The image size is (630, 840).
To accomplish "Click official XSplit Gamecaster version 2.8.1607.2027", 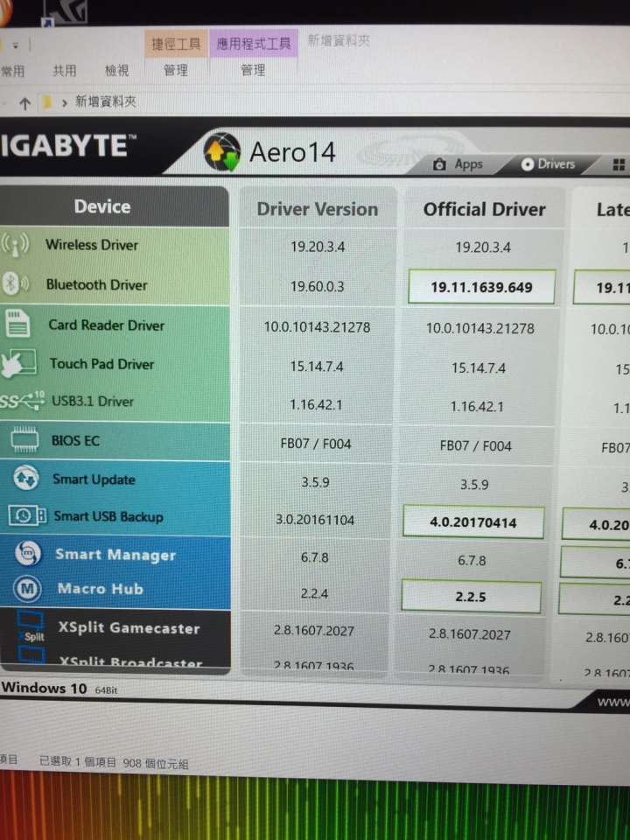I will [x=469, y=634].
